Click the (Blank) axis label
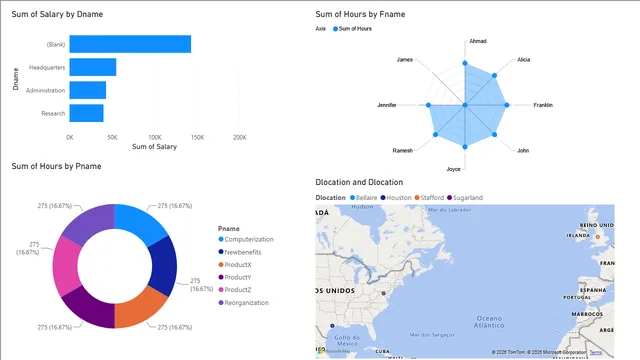Viewport: 640px width, 360px height. click(56, 44)
